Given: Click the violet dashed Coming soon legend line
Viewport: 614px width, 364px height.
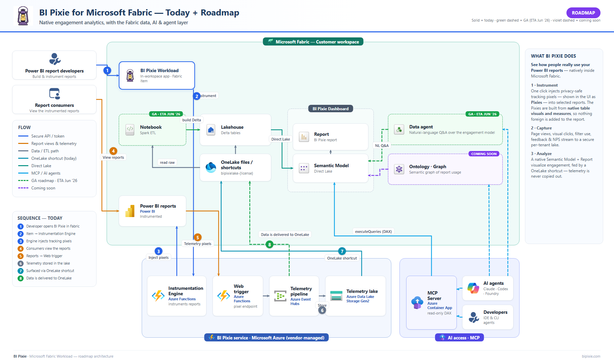Looking at the screenshot, I should (23, 188).
